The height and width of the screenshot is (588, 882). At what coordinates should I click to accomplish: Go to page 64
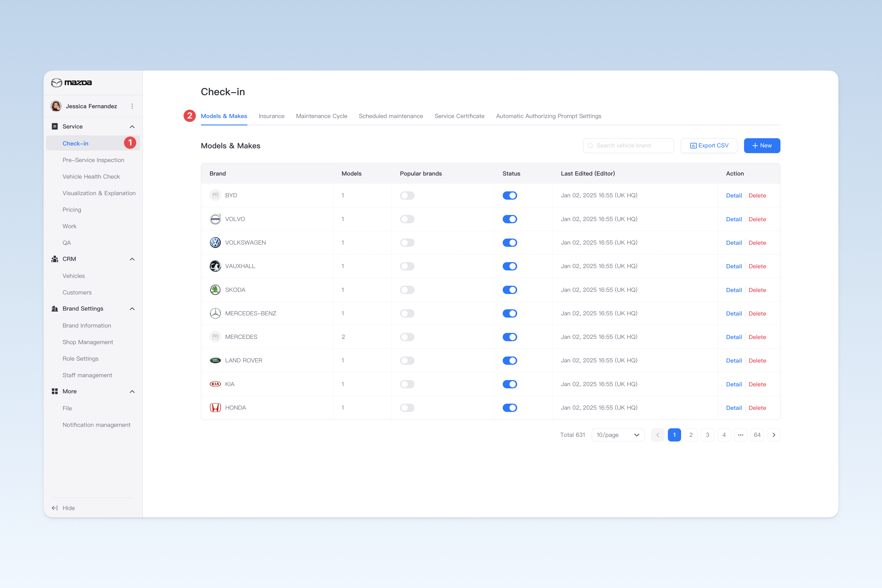pyautogui.click(x=757, y=435)
